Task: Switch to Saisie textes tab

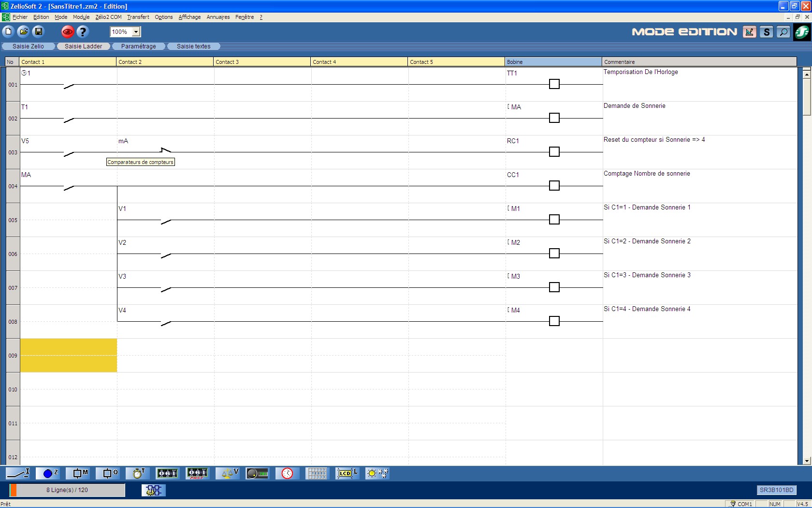Action: click(x=193, y=46)
